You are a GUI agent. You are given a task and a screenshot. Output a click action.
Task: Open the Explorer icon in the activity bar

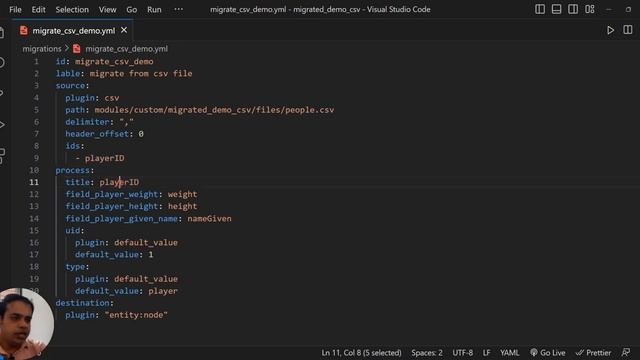(x=2, y=33)
